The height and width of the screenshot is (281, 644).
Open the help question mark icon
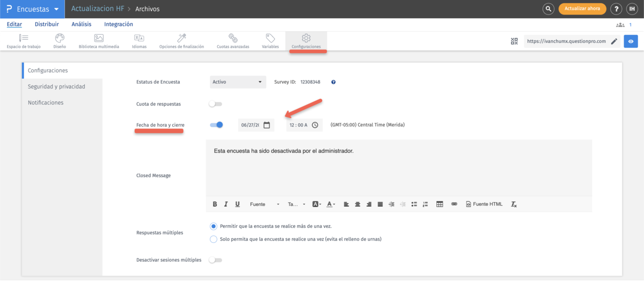(617, 9)
